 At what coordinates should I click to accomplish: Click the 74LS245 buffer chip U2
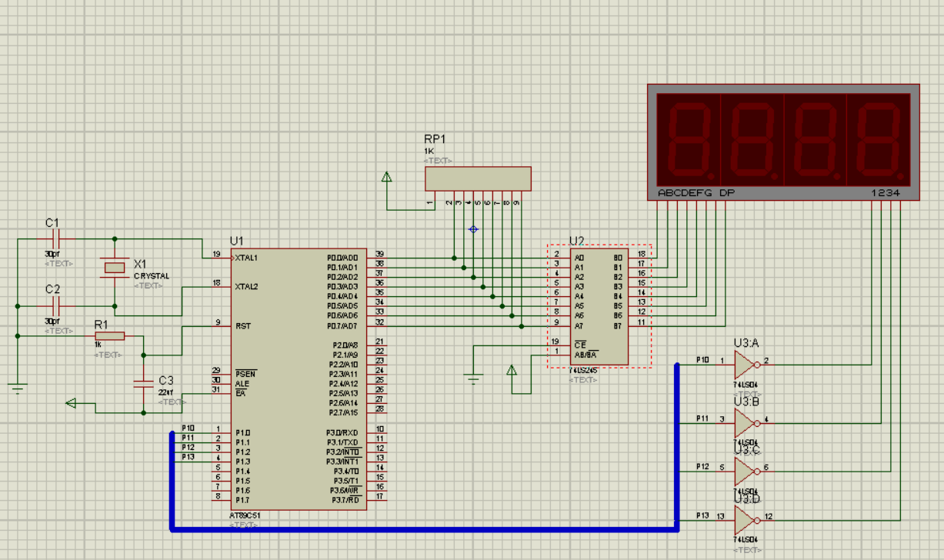[599, 308]
